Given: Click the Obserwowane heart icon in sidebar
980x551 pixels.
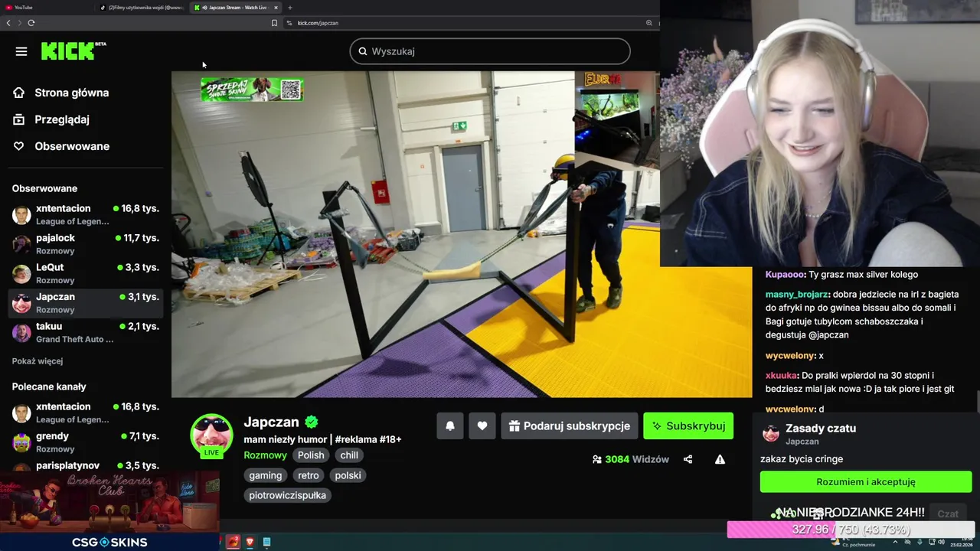Looking at the screenshot, I should [x=19, y=146].
